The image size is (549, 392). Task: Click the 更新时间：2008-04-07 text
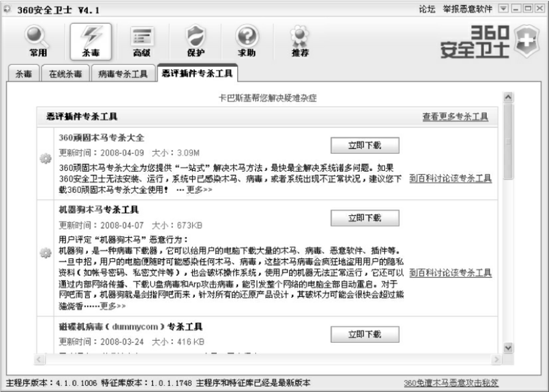click(x=102, y=225)
